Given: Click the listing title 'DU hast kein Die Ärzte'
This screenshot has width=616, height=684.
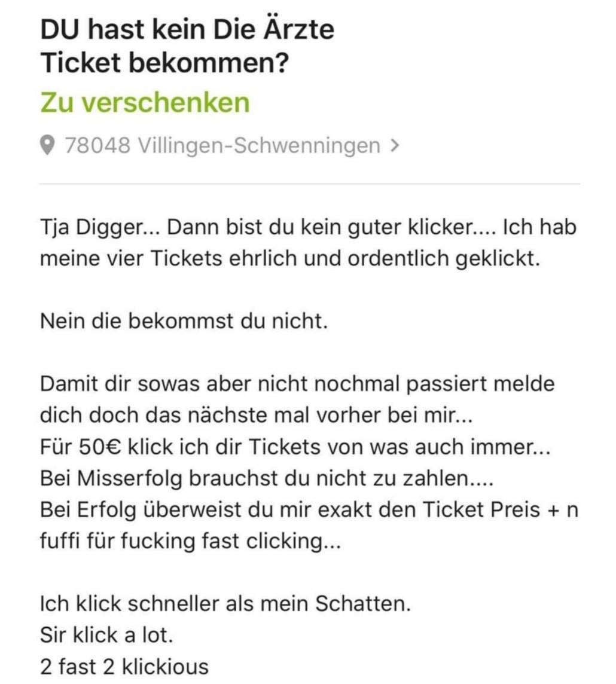Looking at the screenshot, I should (x=187, y=30).
